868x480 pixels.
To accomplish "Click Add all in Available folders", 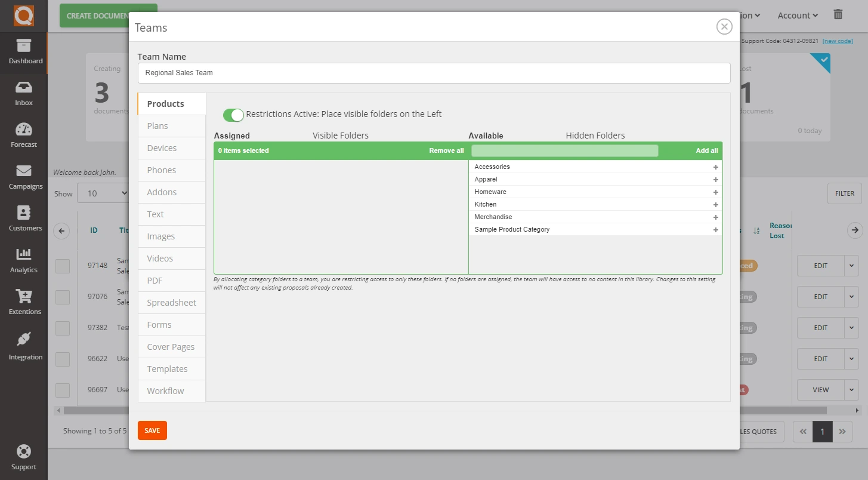I will point(706,150).
